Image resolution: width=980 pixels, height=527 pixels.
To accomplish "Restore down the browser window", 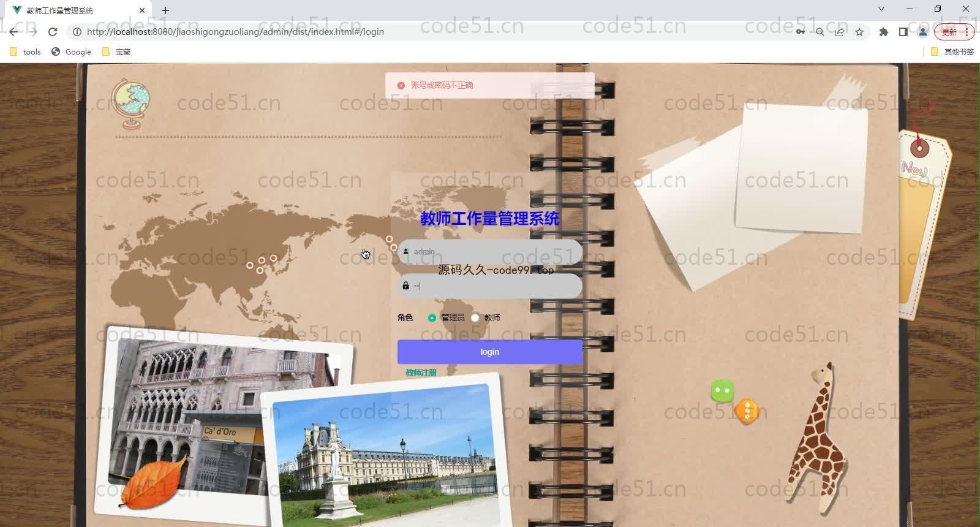I will 938,9.
